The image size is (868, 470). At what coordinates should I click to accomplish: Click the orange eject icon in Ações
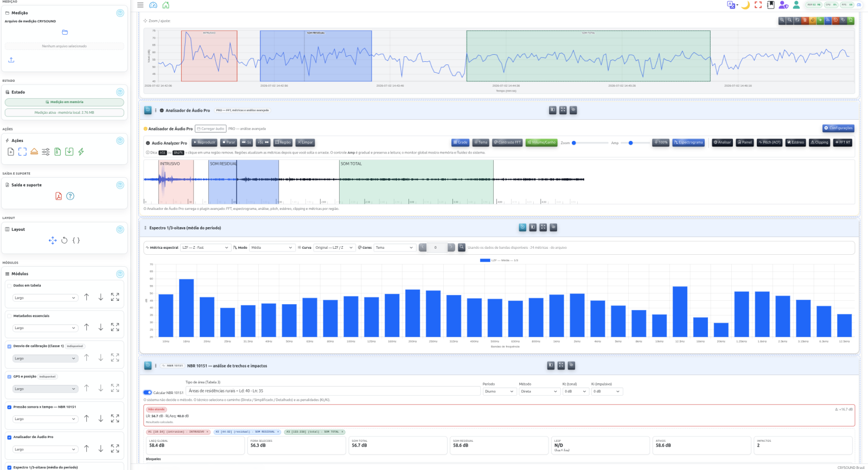(34, 152)
